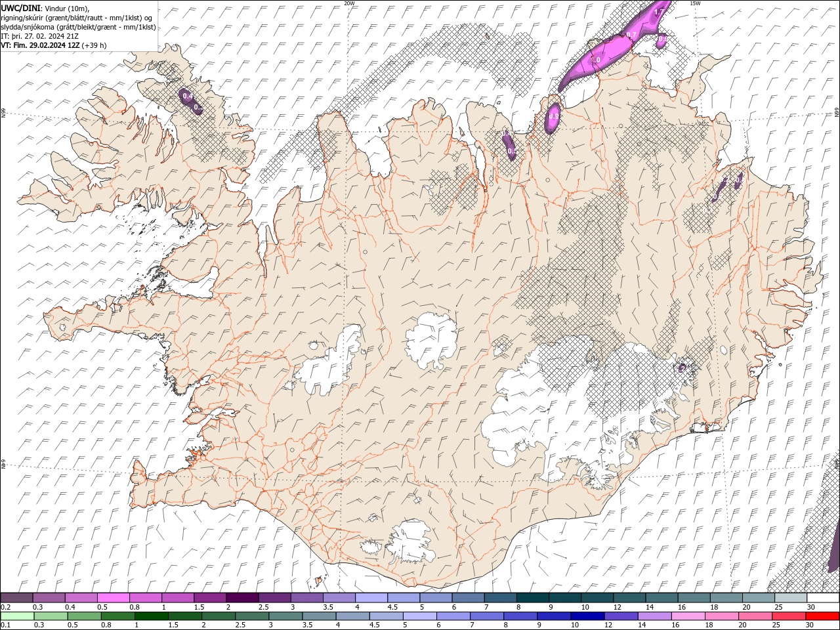Click the pink 20 swatch in lower legend row
Screen dimensions: 840x630
pyautogui.click(x=756, y=616)
